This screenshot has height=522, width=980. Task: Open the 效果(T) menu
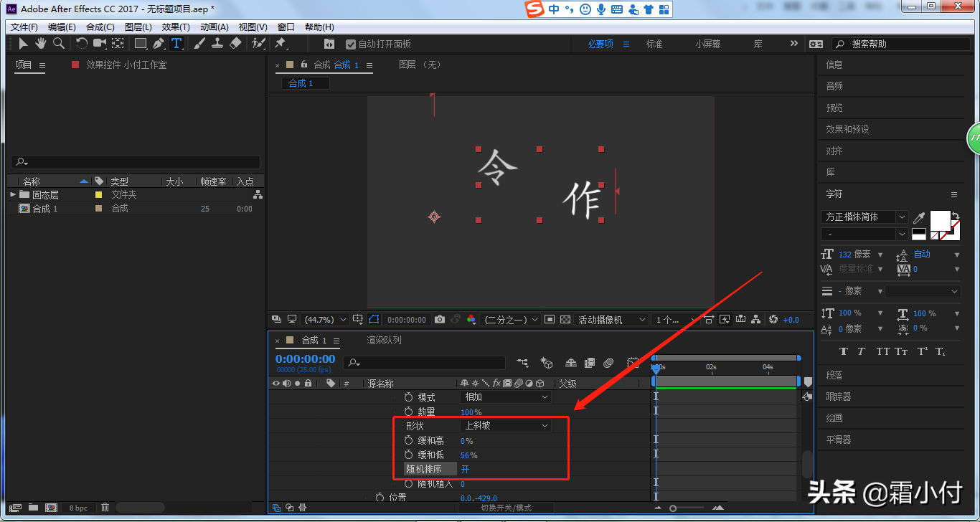click(x=176, y=27)
